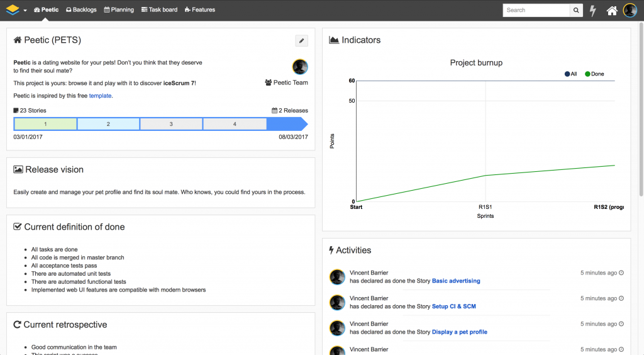Open the Setup CI & SCM story link
Image resolution: width=644 pixels, height=355 pixels.
click(453, 307)
